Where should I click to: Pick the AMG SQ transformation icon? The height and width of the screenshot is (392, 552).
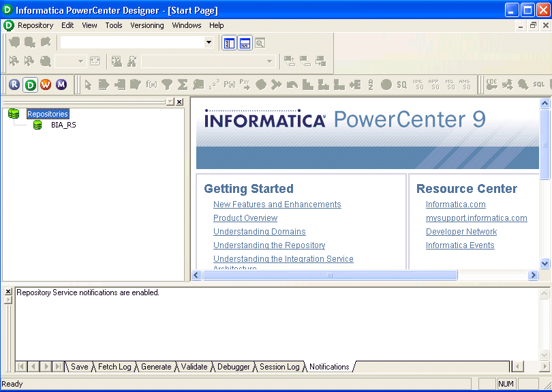pos(465,85)
